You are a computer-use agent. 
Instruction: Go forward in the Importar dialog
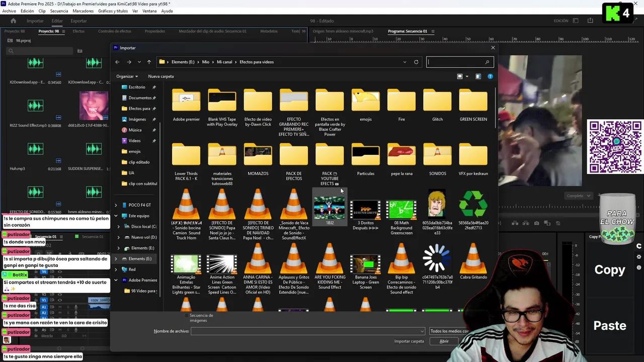point(129,62)
